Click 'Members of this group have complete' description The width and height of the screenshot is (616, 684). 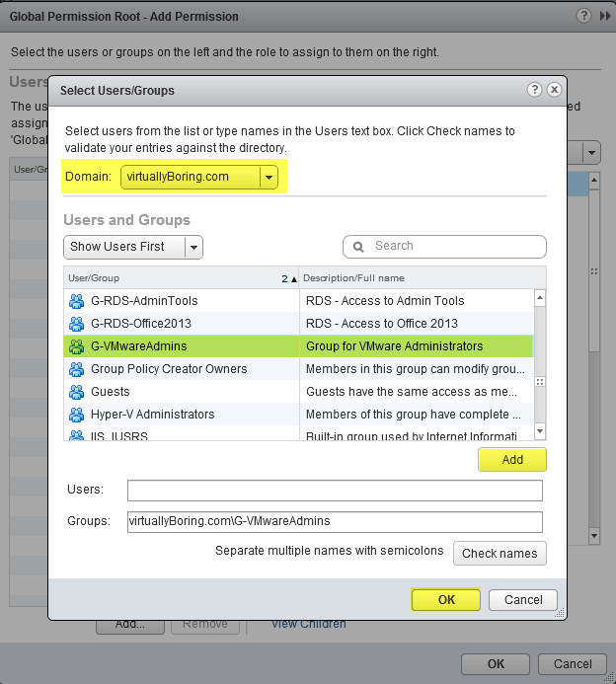tap(414, 415)
